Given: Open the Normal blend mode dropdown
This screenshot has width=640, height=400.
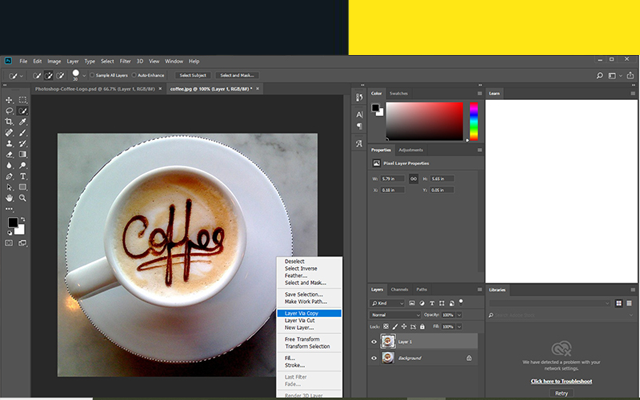Looking at the screenshot, I should [x=393, y=314].
